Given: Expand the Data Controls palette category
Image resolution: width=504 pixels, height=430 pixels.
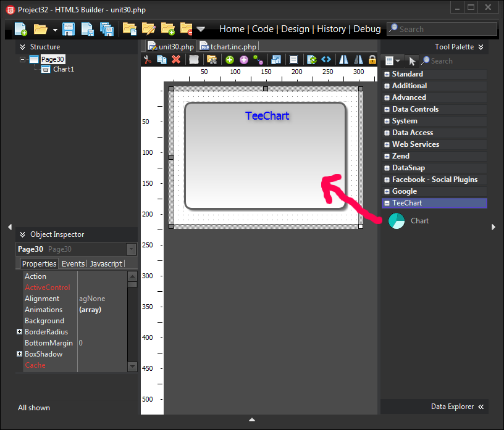Looking at the screenshot, I should point(387,110).
